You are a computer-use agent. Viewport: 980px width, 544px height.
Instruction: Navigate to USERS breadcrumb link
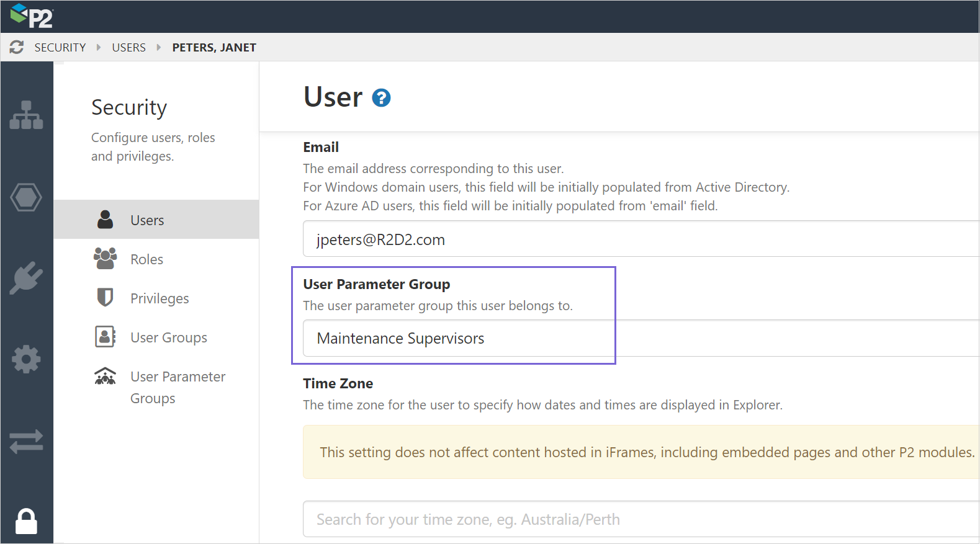128,48
